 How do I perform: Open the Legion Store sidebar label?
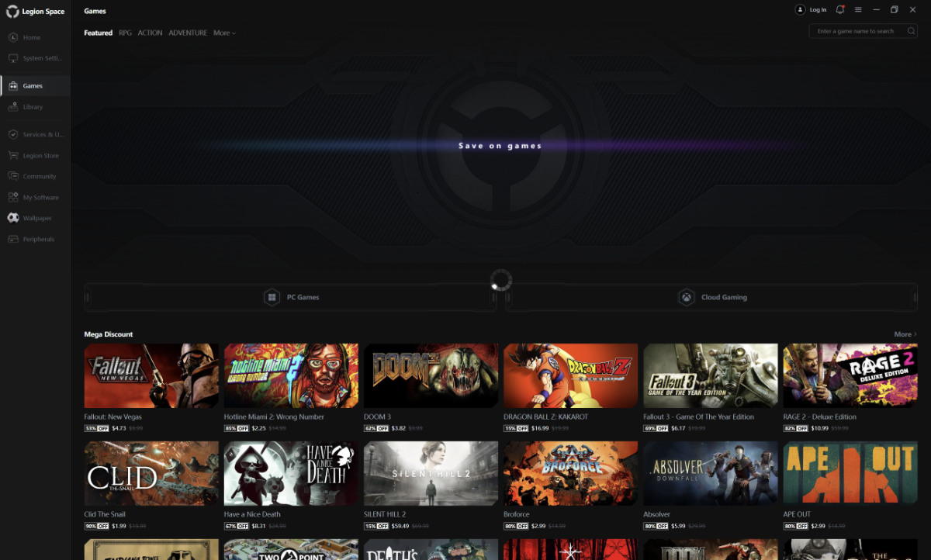coord(40,156)
